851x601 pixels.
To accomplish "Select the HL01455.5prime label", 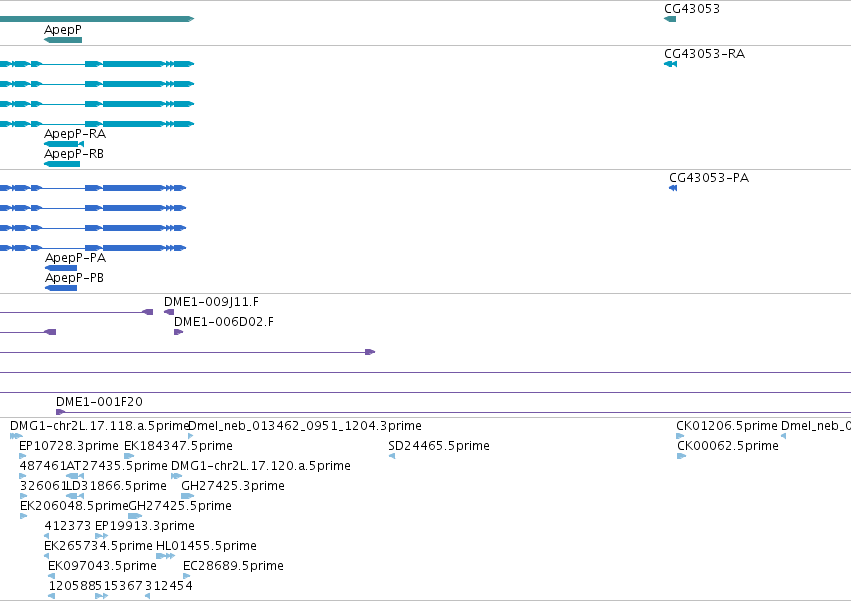I will [206, 546].
